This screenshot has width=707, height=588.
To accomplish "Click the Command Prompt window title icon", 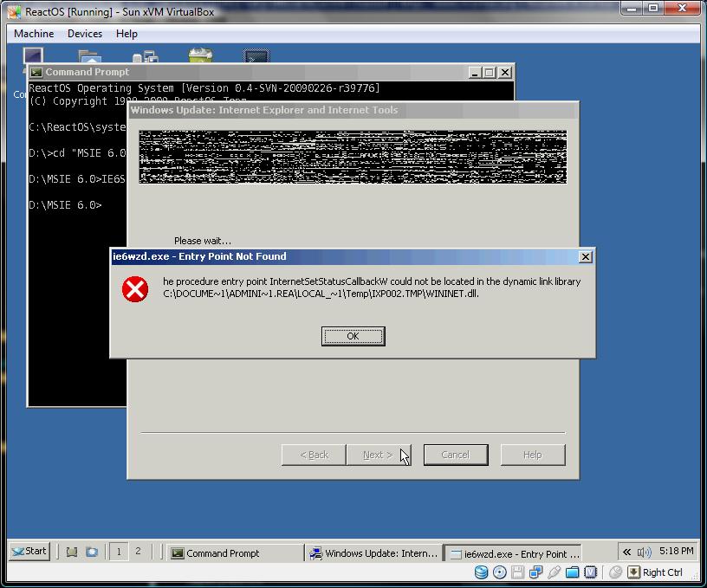I will click(36, 72).
